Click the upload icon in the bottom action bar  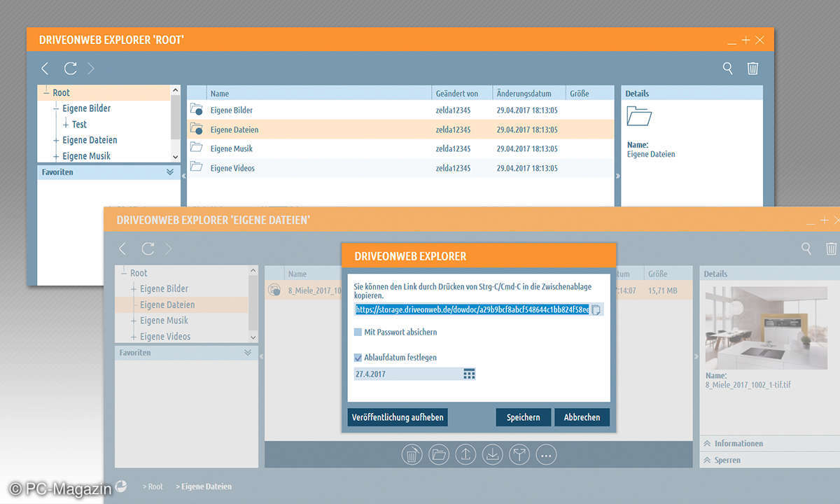(x=465, y=455)
